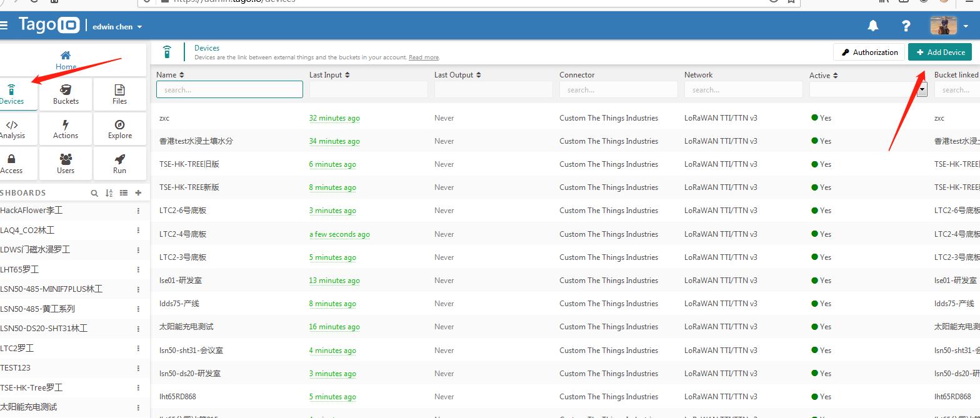Open TEST123 dashboard
The image size is (980, 418).
coord(16,367)
